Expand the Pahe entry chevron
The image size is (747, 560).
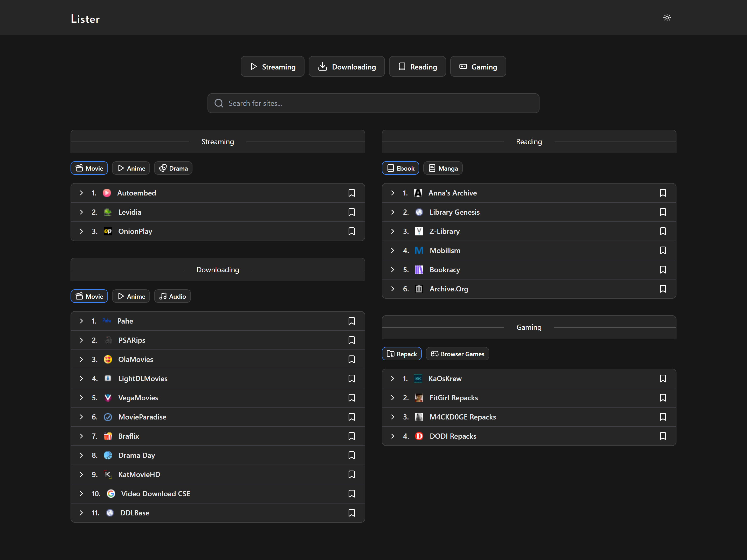point(81,321)
